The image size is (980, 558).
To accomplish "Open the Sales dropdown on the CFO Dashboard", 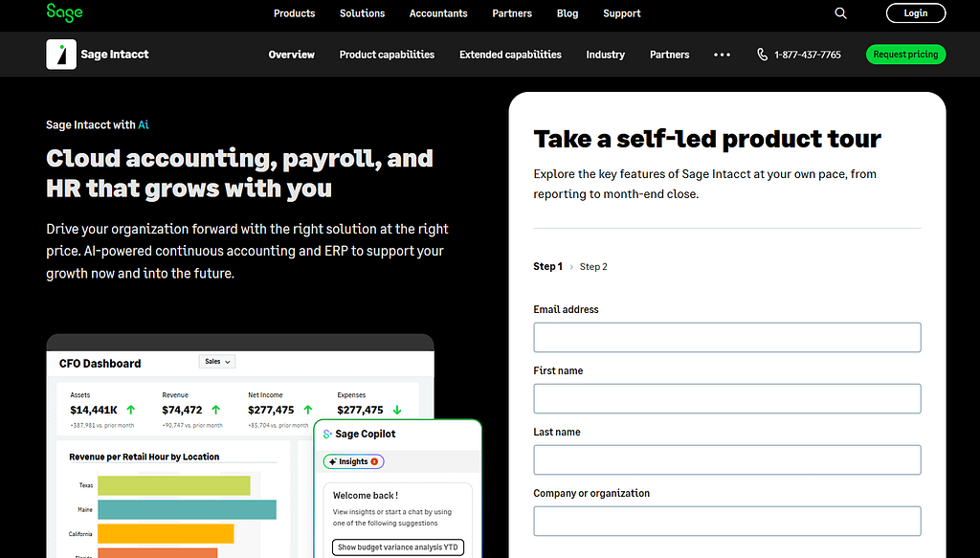I will 216,361.
